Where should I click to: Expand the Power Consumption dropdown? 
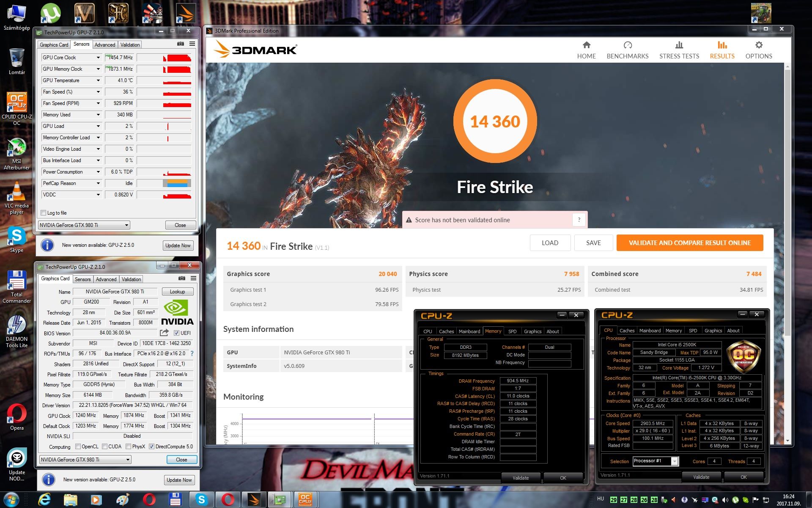[98, 172]
